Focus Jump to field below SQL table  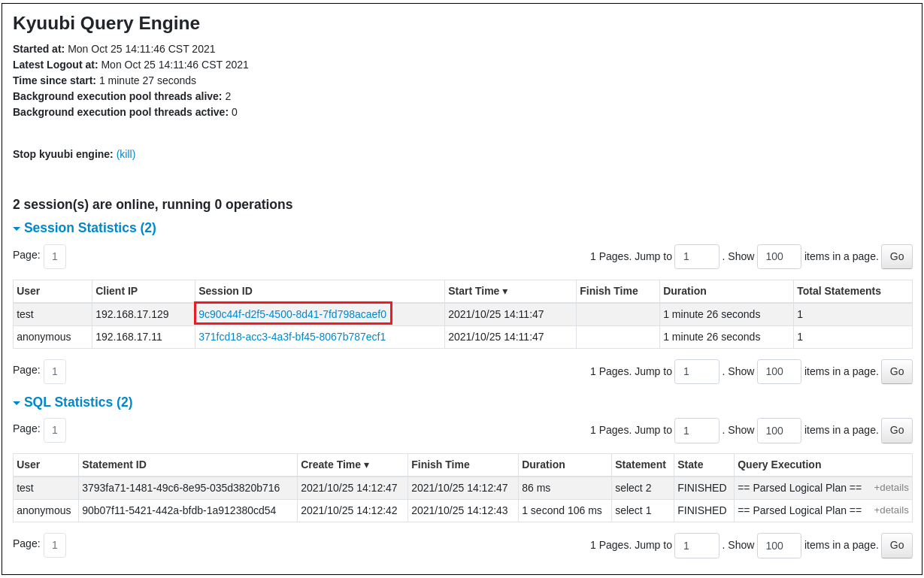[697, 545]
